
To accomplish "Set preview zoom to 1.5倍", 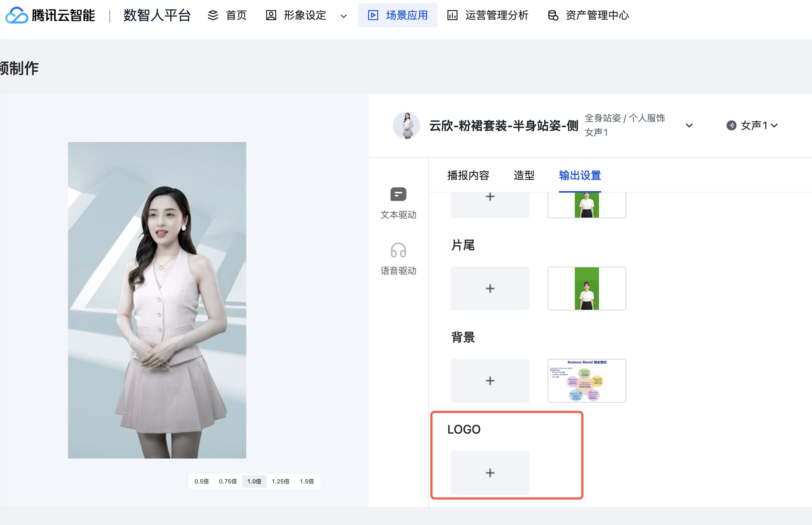I will point(307,481).
